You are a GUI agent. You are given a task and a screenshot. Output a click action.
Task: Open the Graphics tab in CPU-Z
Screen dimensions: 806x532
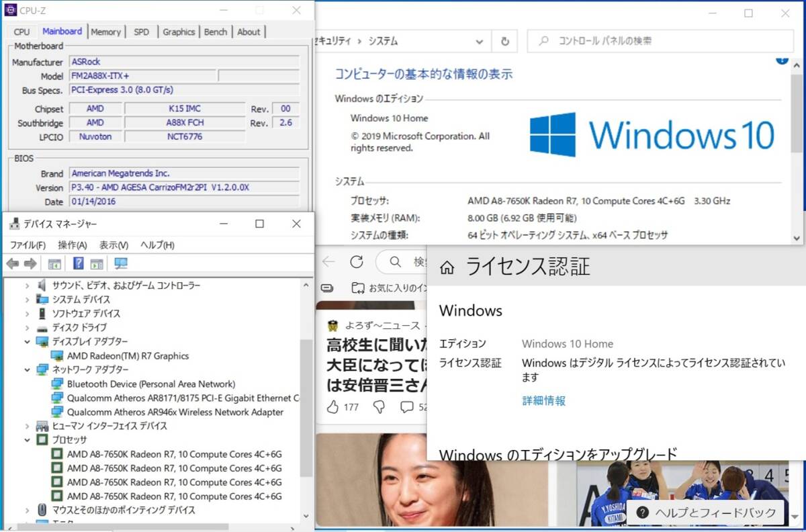(179, 32)
